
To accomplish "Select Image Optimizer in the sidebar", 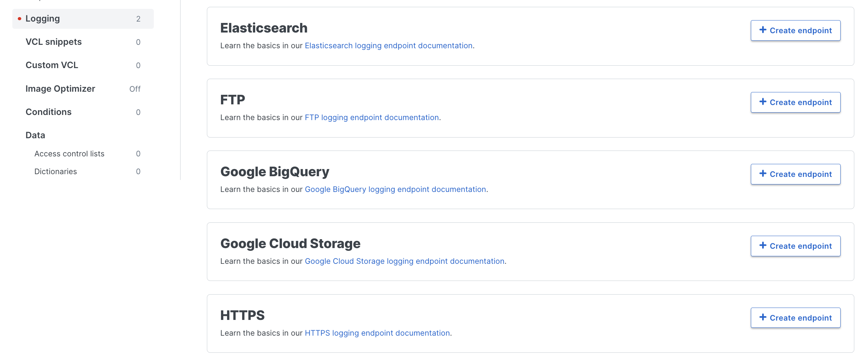I will [x=60, y=89].
